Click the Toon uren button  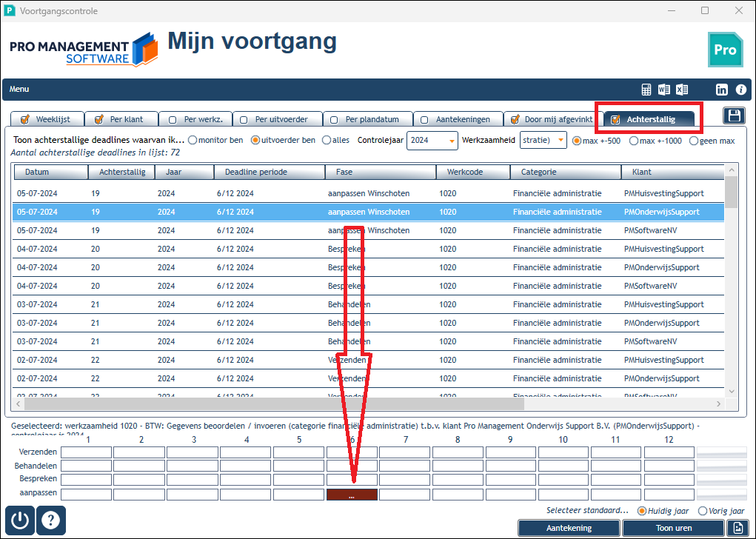tap(674, 528)
